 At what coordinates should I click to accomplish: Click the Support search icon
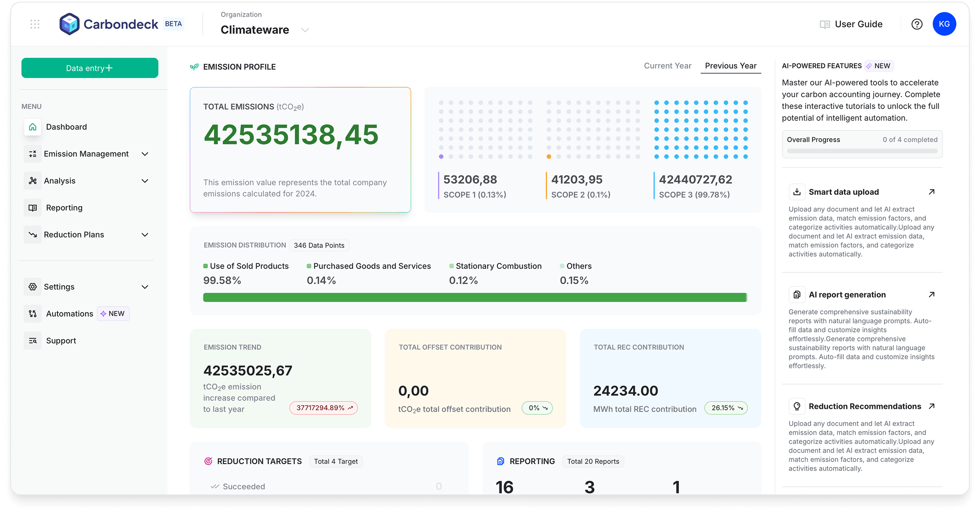(x=33, y=340)
